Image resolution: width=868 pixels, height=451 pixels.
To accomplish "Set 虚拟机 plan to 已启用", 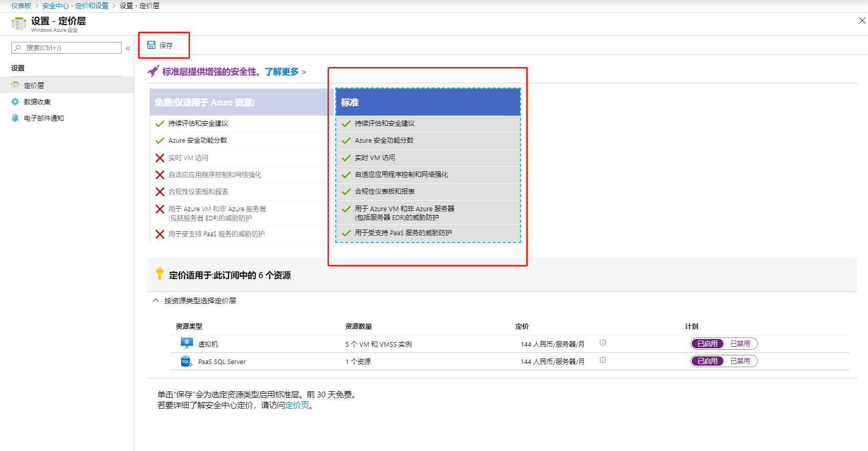I will coord(708,344).
